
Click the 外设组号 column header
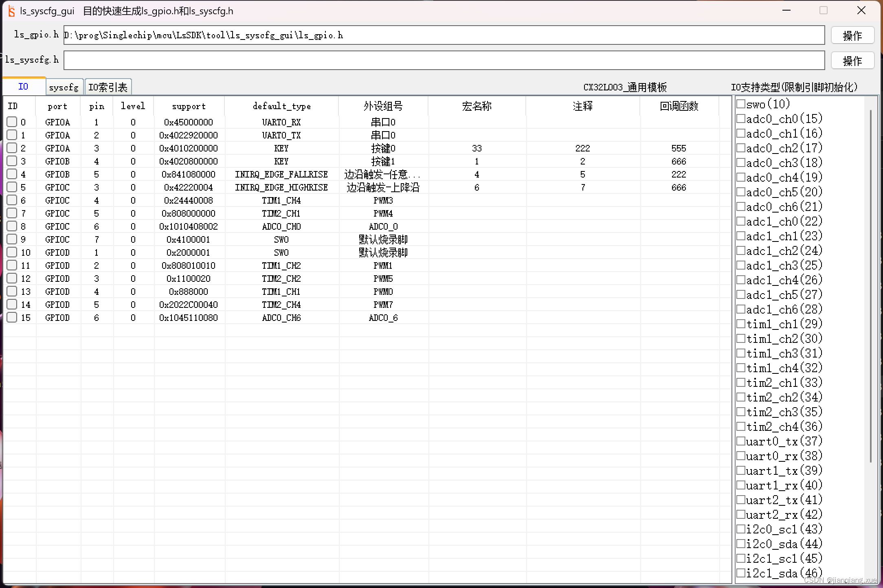click(383, 106)
